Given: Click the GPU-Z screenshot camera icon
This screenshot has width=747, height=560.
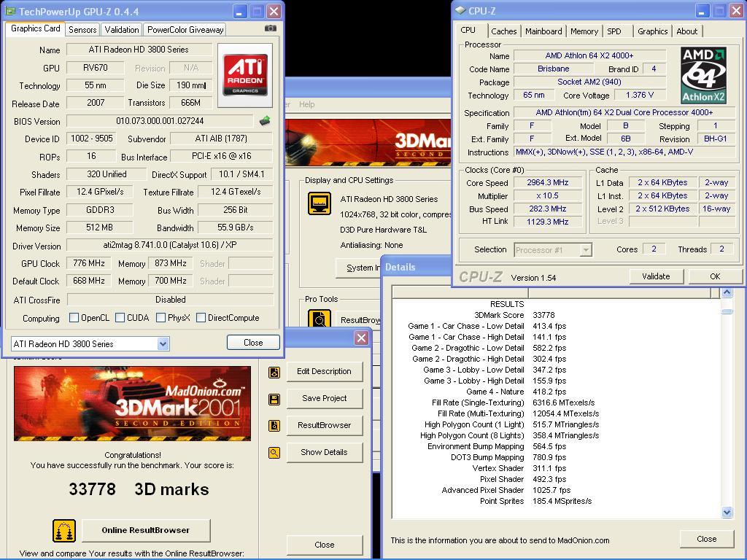Looking at the screenshot, I should click(x=271, y=28).
